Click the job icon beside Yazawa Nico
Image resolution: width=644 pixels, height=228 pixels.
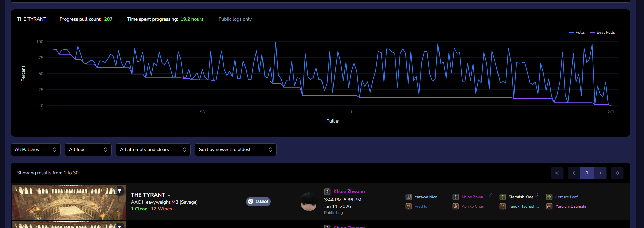(409, 197)
